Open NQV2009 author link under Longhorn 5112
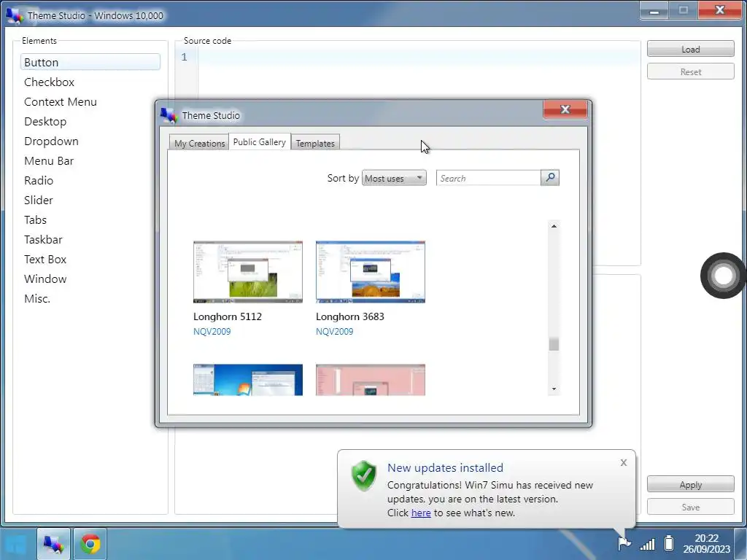Screen dimensions: 747x560 tap(212, 332)
